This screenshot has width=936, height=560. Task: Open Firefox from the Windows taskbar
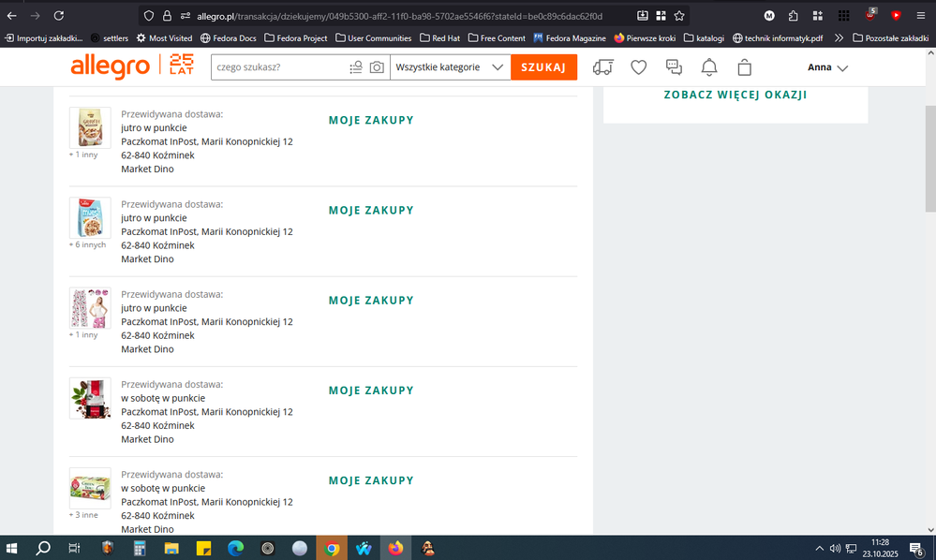coord(395,548)
